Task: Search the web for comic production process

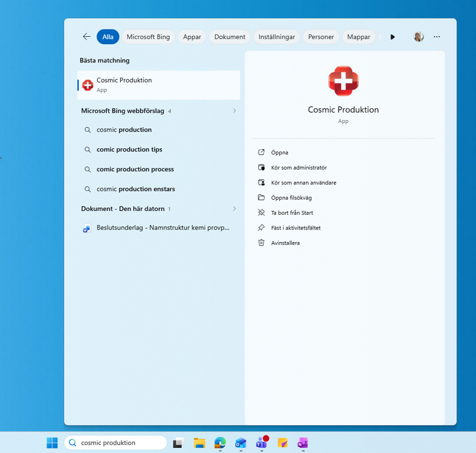Action: pyautogui.click(x=158, y=170)
